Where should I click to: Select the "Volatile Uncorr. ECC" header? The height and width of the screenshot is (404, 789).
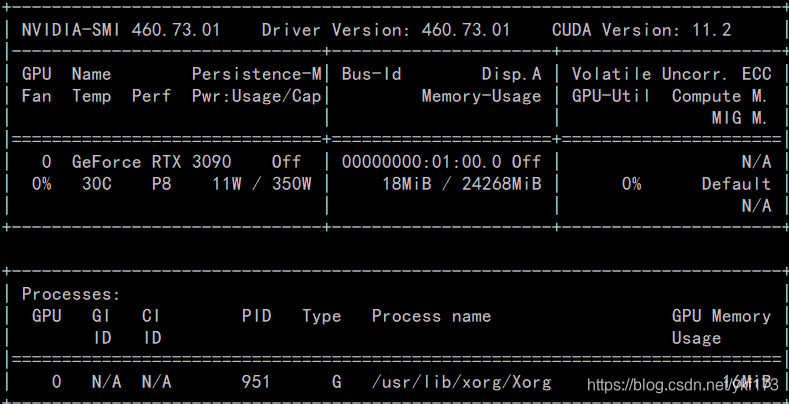671,74
